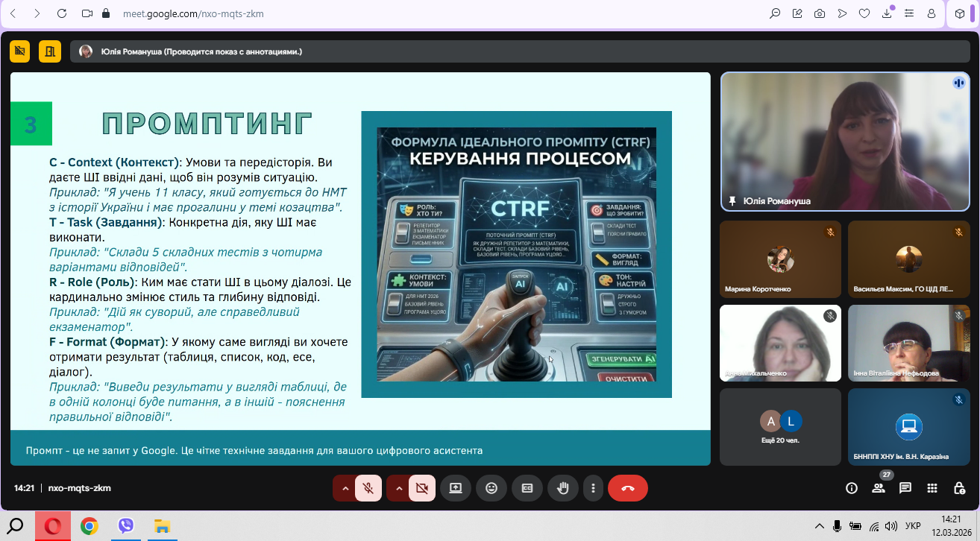Screen dimensions: 980x541
Task: Leave the call with red hang-up button
Action: pyautogui.click(x=627, y=488)
